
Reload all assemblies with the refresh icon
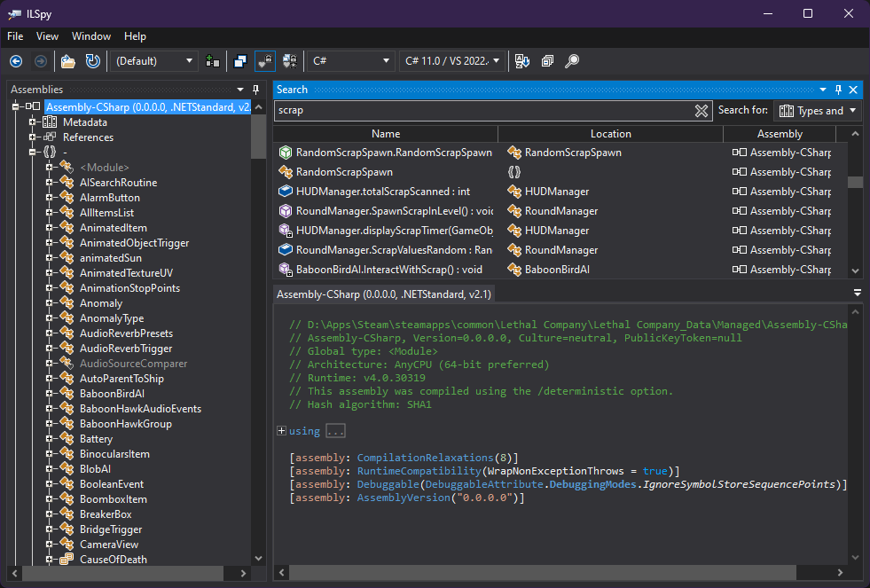92,61
